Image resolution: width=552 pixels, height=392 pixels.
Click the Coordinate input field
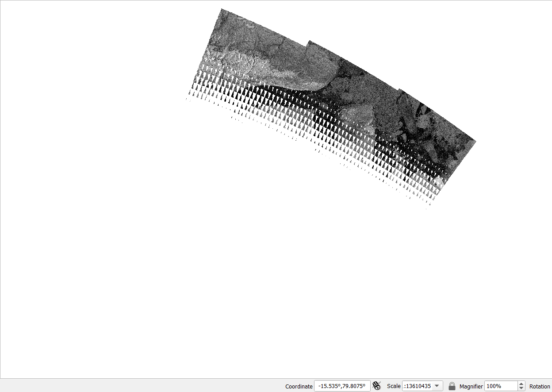pos(342,386)
